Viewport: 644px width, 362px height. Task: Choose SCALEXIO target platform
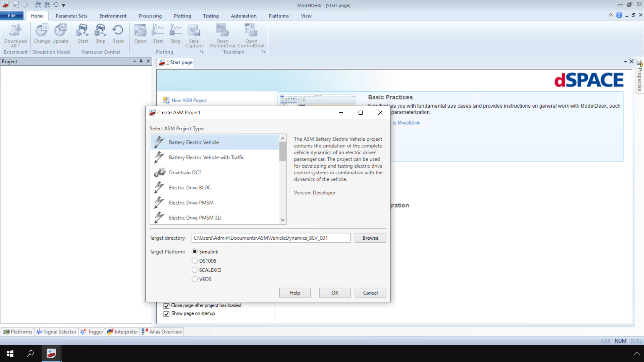[x=195, y=270]
